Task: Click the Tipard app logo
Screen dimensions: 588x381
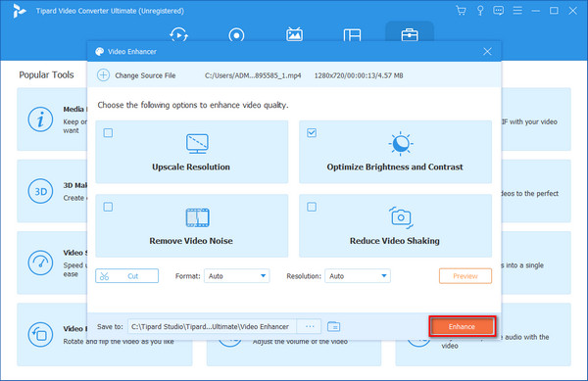Action: coord(19,11)
